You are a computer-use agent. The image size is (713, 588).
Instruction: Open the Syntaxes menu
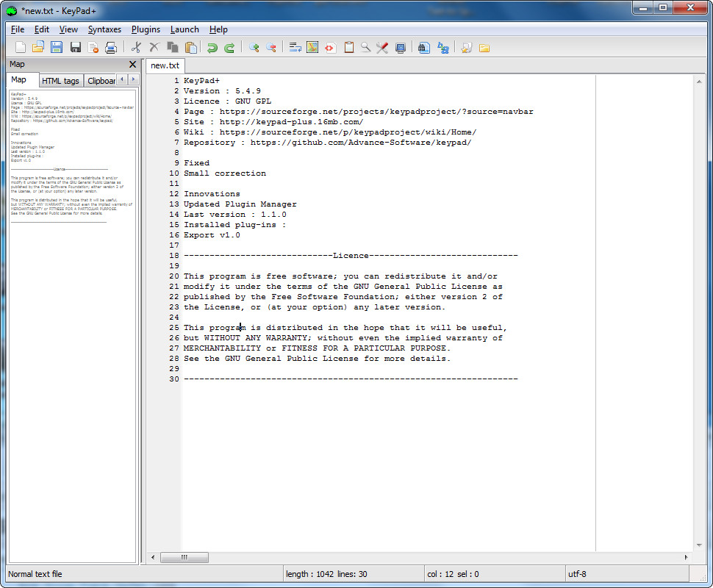[104, 29]
